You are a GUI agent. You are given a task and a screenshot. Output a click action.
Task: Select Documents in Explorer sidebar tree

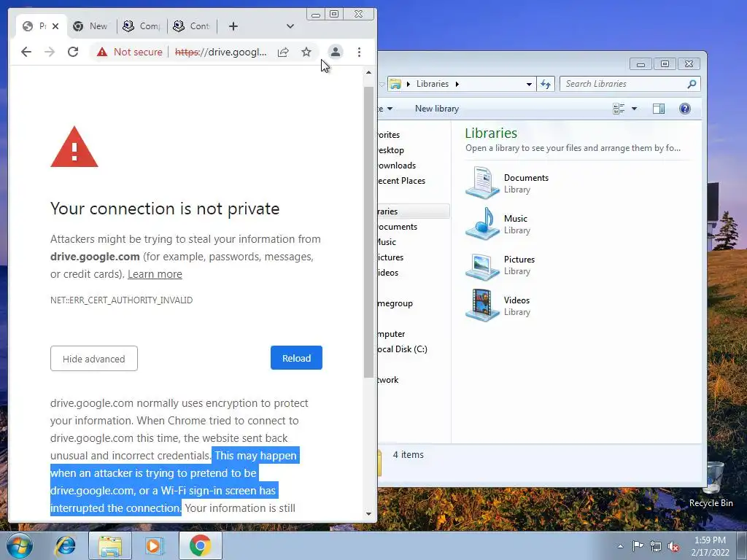(398, 227)
